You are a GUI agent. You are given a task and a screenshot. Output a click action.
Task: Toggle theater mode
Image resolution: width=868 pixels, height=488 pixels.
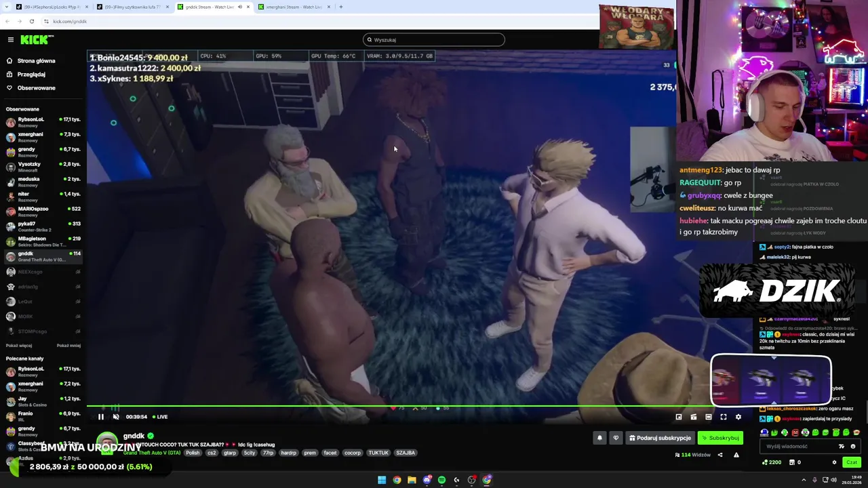click(709, 417)
